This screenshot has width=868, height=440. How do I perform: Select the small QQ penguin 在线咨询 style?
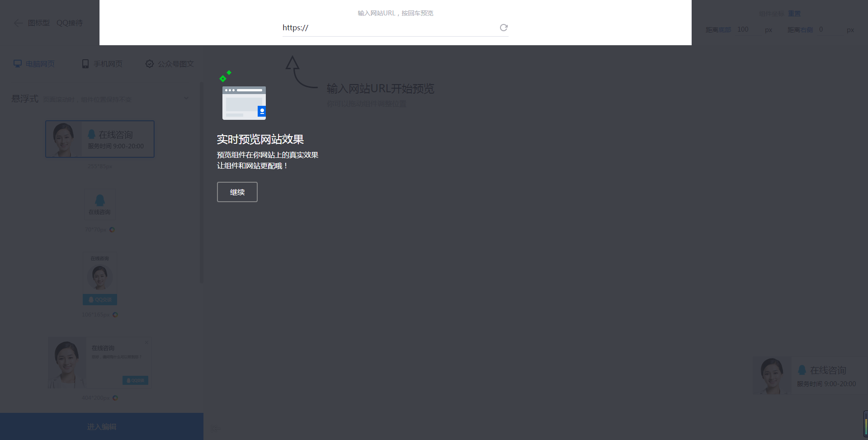coord(100,204)
